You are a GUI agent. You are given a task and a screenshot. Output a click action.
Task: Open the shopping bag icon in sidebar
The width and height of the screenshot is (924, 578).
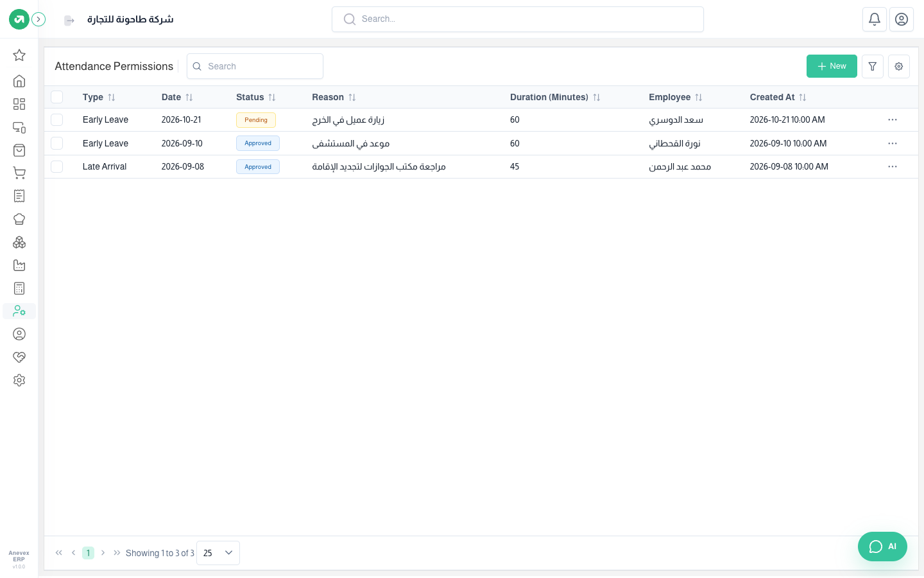point(19,150)
